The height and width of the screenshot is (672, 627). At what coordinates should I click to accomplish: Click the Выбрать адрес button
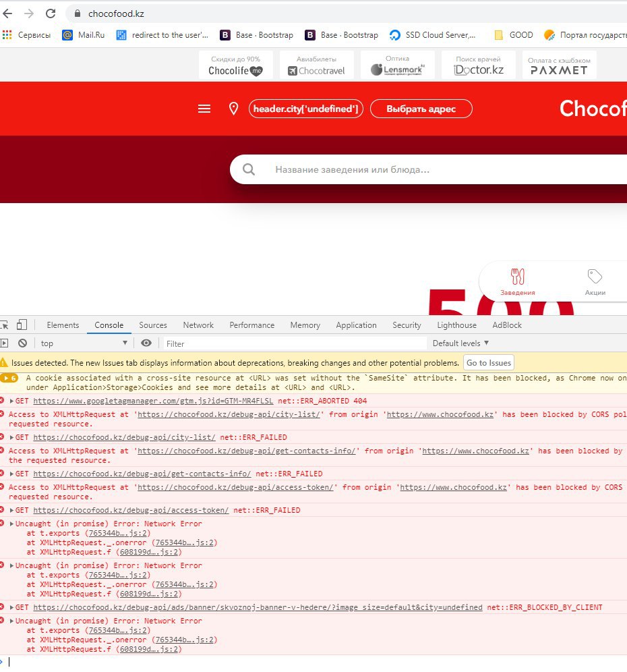click(x=421, y=109)
